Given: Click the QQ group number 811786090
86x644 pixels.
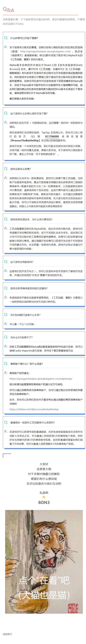Looking at the screenshot, I should click(x=52, y=137).
